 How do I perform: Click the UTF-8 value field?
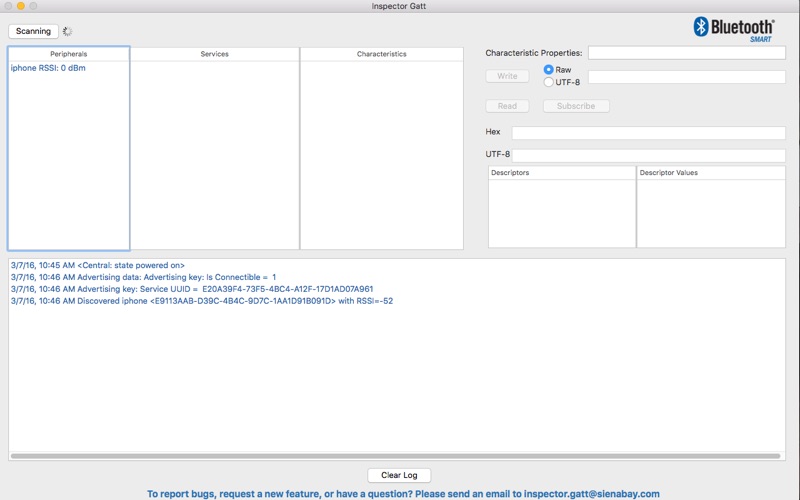(648, 155)
